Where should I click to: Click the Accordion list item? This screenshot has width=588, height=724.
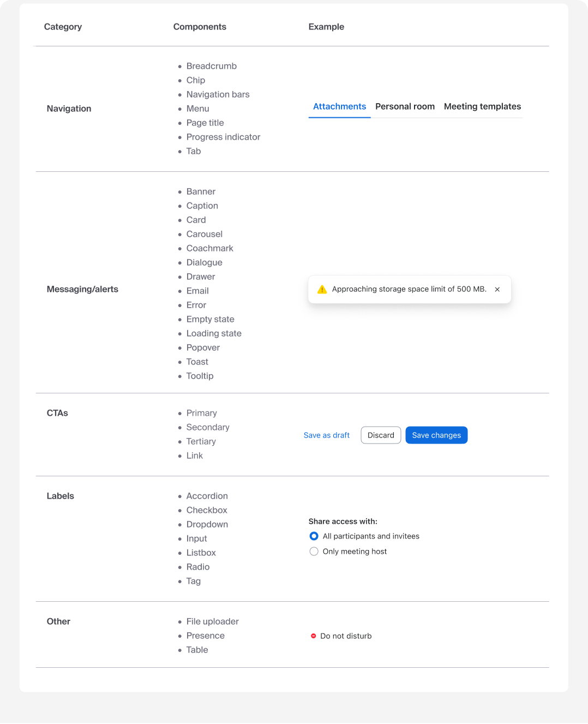(x=207, y=496)
